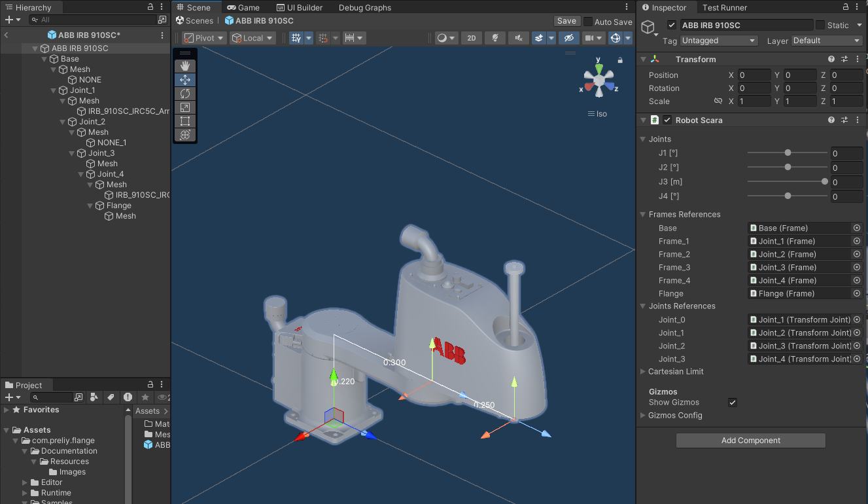Pick object for Base frame reference
The width and height of the screenshot is (868, 504).
click(857, 228)
